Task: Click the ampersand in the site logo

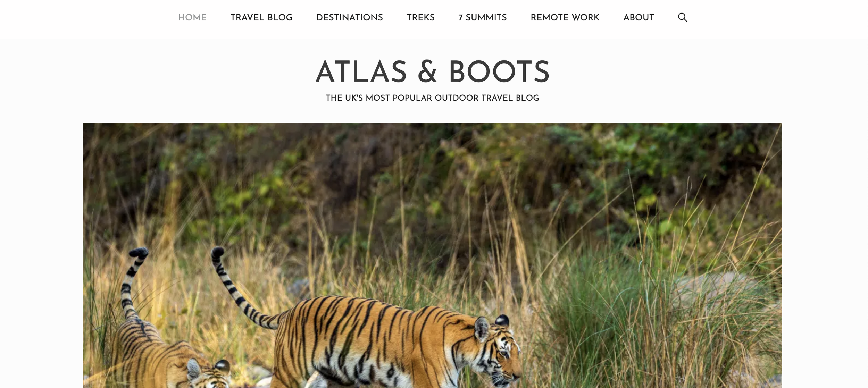Action: pos(427,72)
